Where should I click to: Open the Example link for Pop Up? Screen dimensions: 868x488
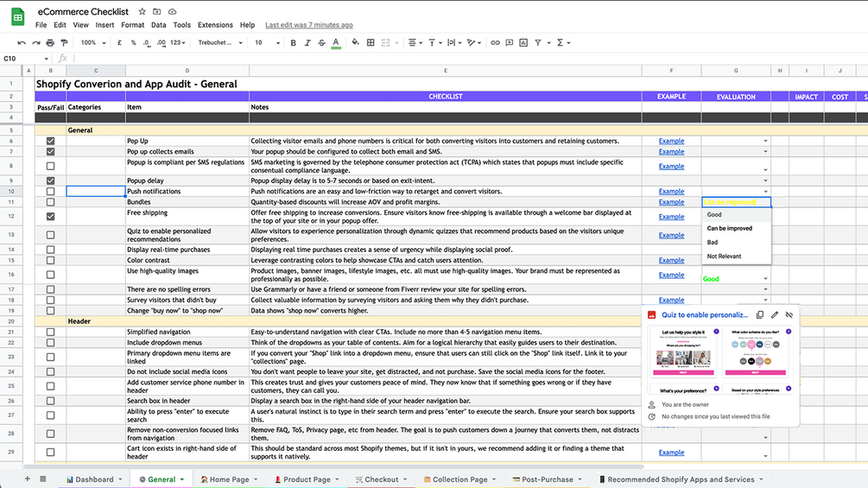(x=671, y=141)
